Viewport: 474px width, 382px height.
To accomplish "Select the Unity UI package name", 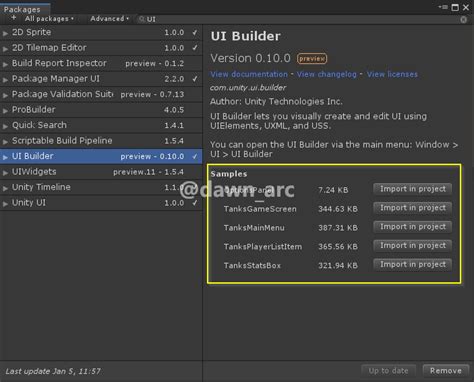I will point(29,203).
